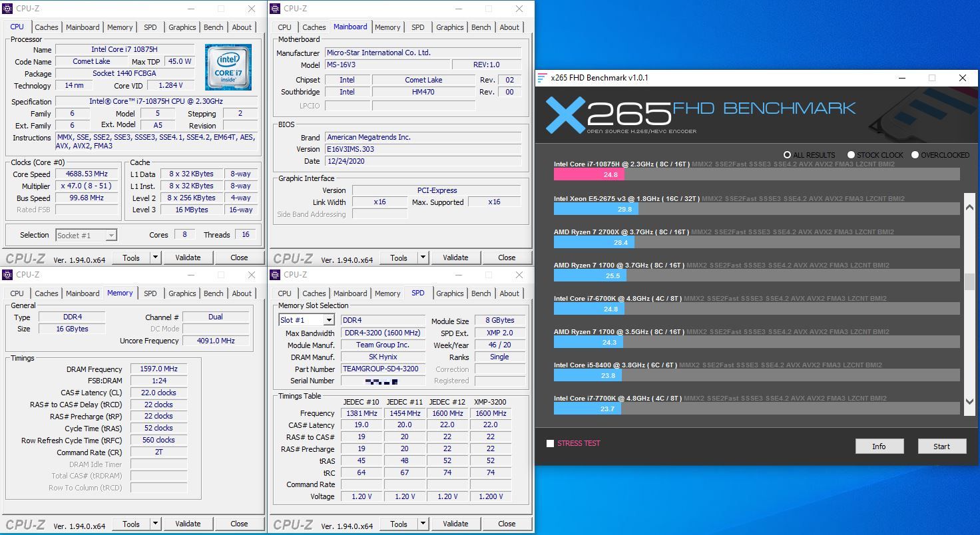Click the Module Manuf. field Team Group Inc.
Image resolution: width=980 pixels, height=535 pixels.
pos(383,345)
